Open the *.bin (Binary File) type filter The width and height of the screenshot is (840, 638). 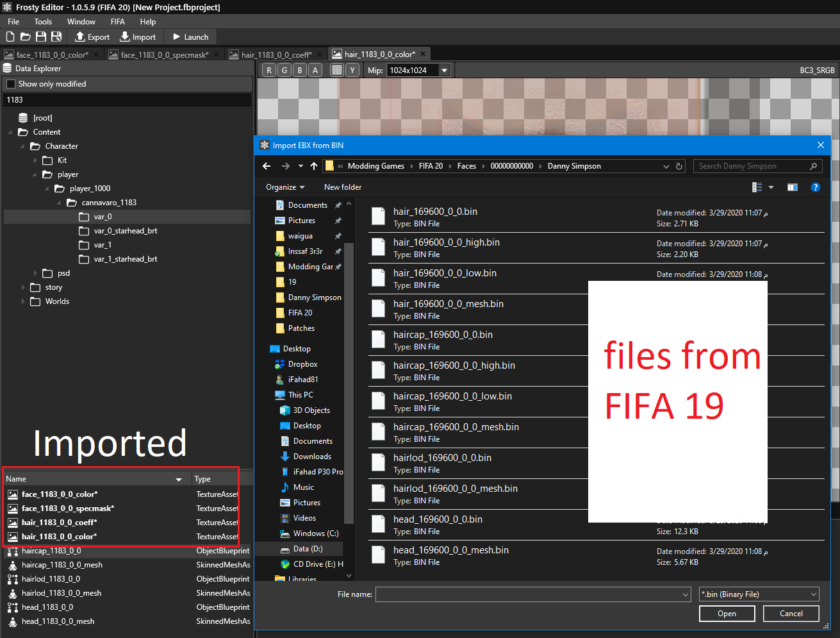(759, 594)
